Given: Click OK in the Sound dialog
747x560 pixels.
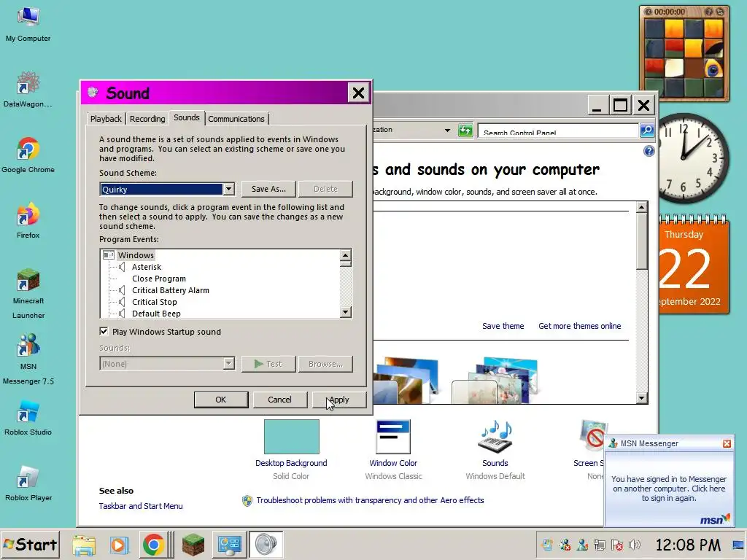Looking at the screenshot, I should [220, 400].
